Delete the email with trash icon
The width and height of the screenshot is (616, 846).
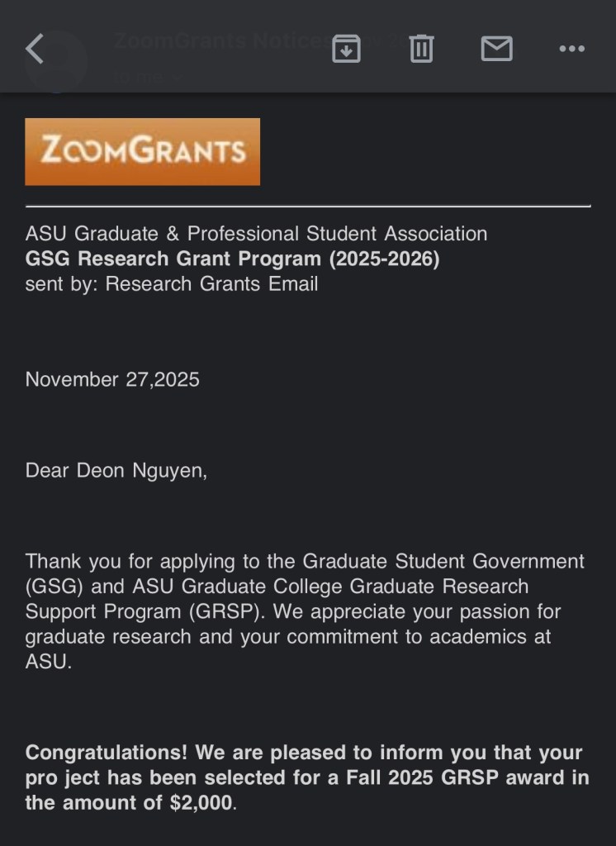point(421,50)
